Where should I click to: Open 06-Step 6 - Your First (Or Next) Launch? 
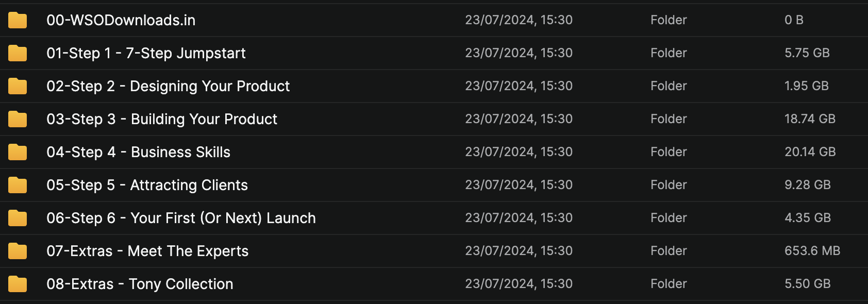click(x=181, y=218)
